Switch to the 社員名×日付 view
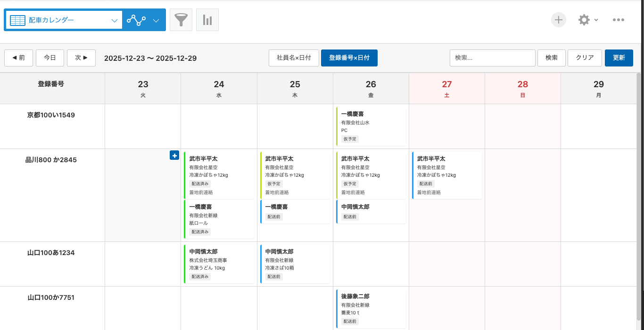 coord(294,58)
